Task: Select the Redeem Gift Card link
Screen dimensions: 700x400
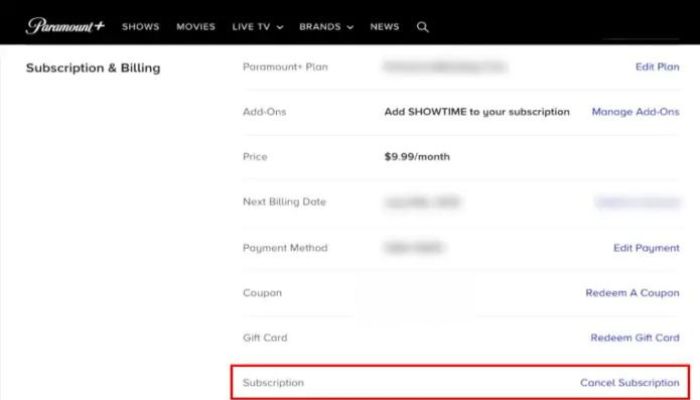Action: pos(635,338)
